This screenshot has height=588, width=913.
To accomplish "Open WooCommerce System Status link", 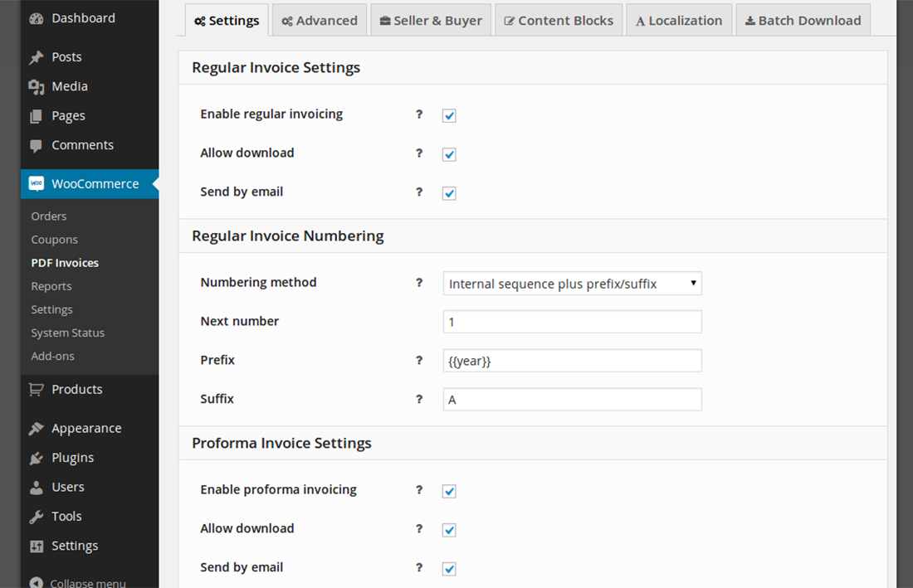I will pos(68,333).
